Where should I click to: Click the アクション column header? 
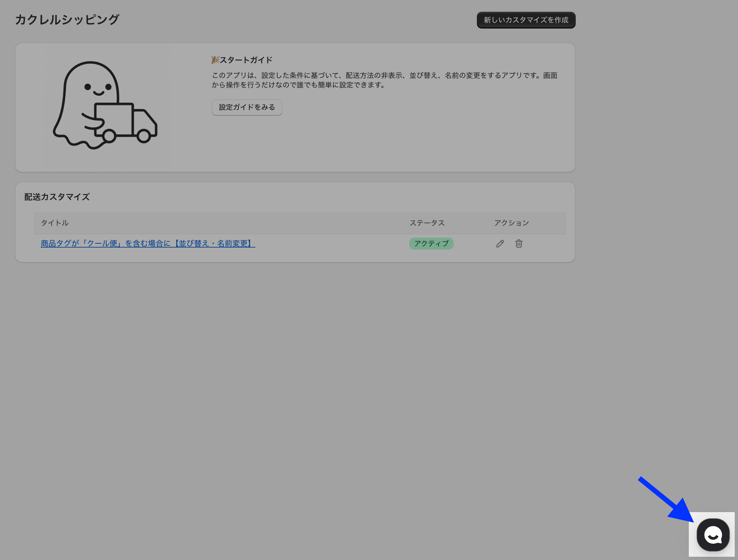point(511,223)
